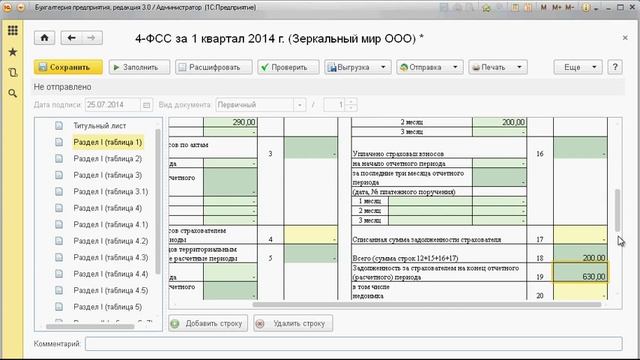Image resolution: width=640 pixels, height=360 pixels.
Task: Select Раздел I (таблица 4)
Action: pos(108,208)
